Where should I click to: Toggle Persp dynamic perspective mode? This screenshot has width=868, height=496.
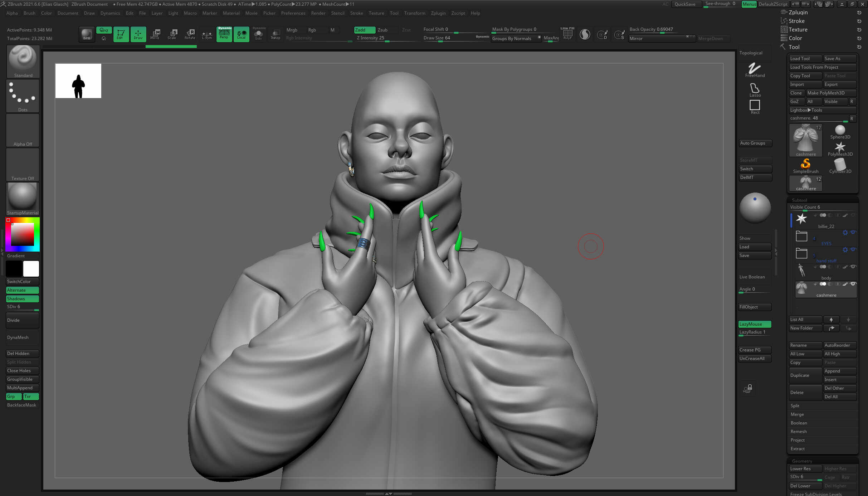pos(224,34)
